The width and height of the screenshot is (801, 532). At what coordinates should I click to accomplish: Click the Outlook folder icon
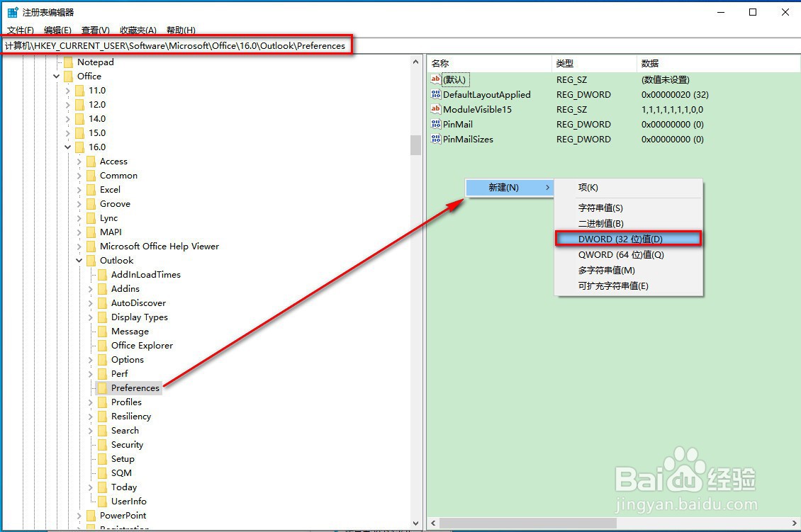[x=91, y=261]
